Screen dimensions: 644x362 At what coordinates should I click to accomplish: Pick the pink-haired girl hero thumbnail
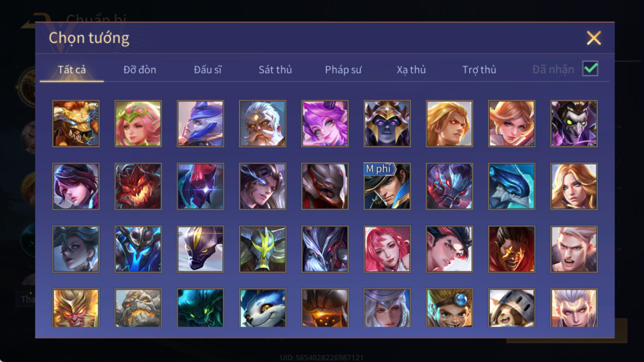coord(387,249)
